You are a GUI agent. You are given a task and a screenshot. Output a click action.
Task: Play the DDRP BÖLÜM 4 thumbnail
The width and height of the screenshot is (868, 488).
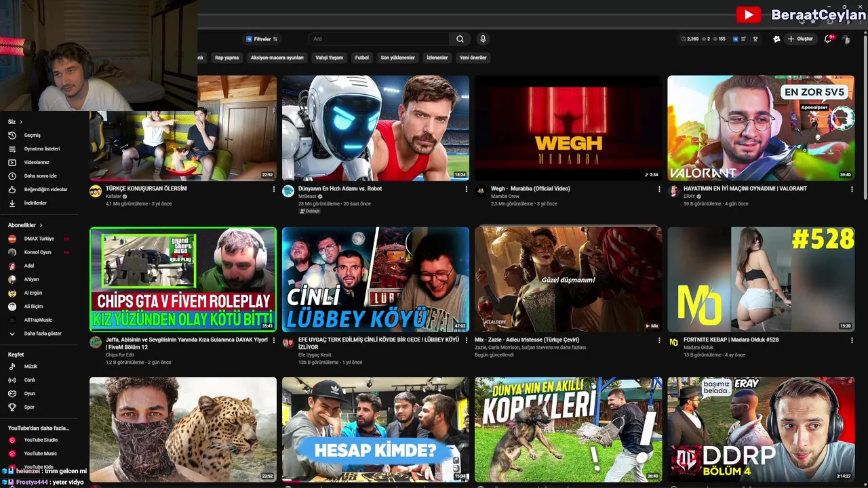761,429
